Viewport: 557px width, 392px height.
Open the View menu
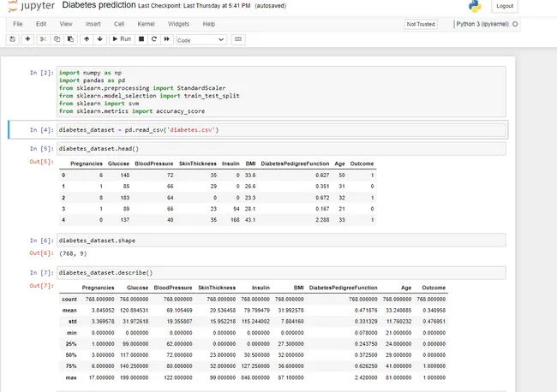[x=66, y=24]
